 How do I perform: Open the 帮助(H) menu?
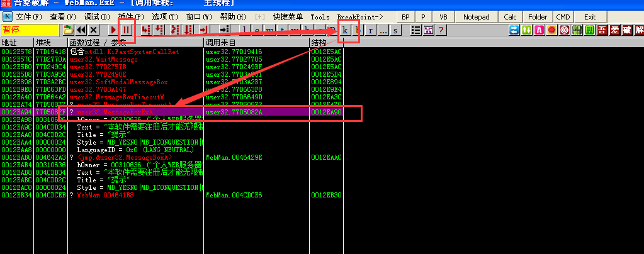click(233, 17)
